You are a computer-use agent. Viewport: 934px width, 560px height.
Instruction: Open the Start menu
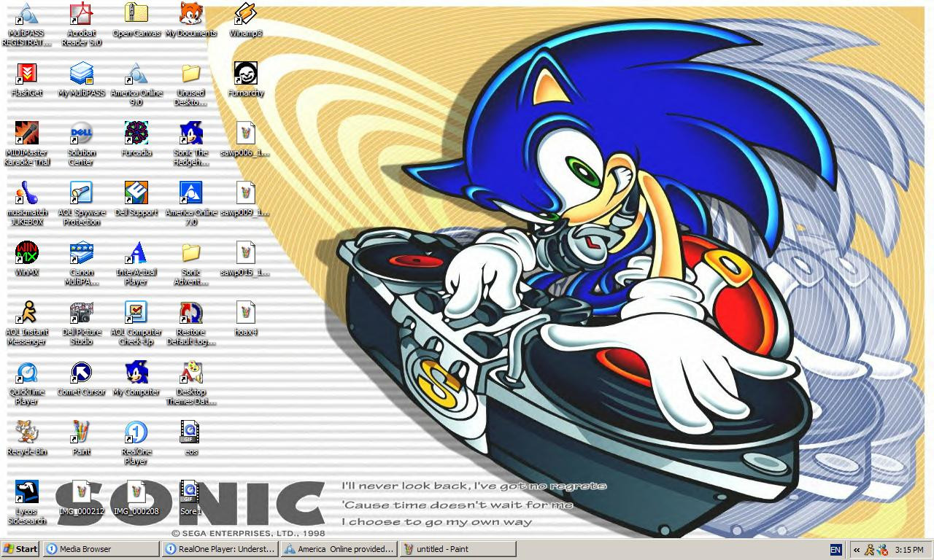pos(21,549)
